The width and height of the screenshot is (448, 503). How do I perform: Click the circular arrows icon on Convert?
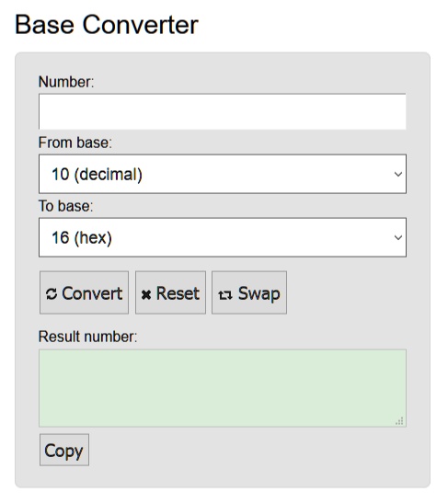coord(52,294)
